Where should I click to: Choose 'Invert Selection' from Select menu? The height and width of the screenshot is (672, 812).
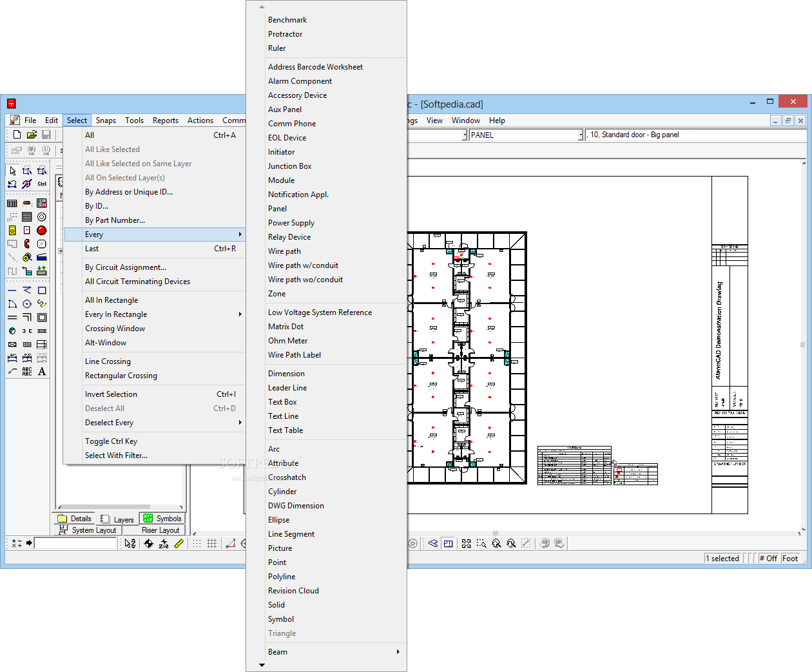155,394
